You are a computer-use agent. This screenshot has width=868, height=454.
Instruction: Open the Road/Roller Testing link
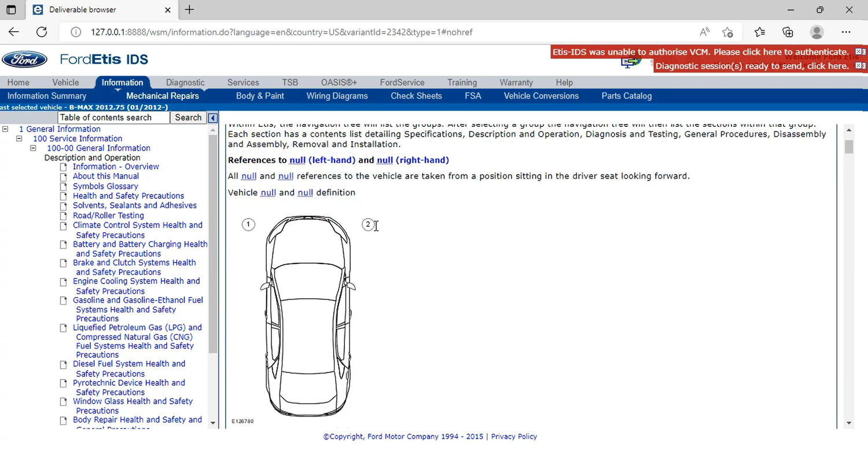click(x=108, y=215)
